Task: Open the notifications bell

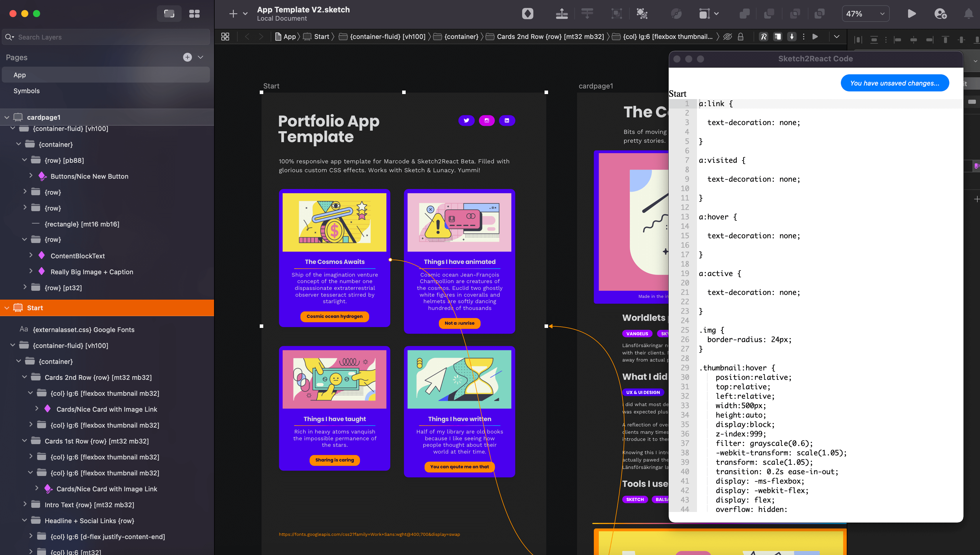Action: (968, 14)
